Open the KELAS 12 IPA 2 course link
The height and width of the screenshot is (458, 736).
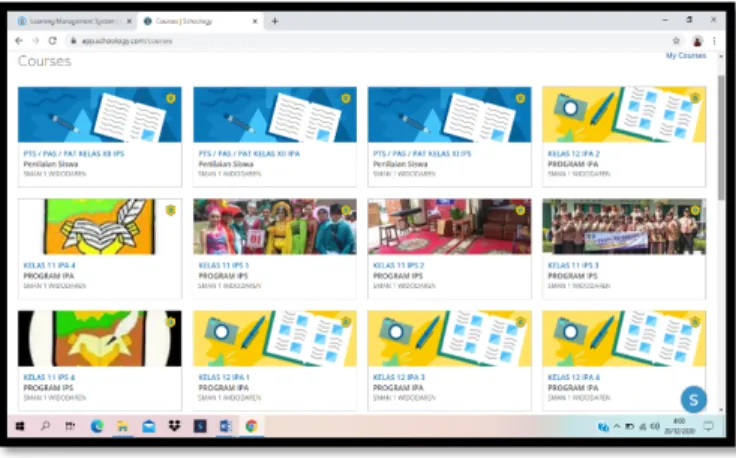(x=574, y=153)
